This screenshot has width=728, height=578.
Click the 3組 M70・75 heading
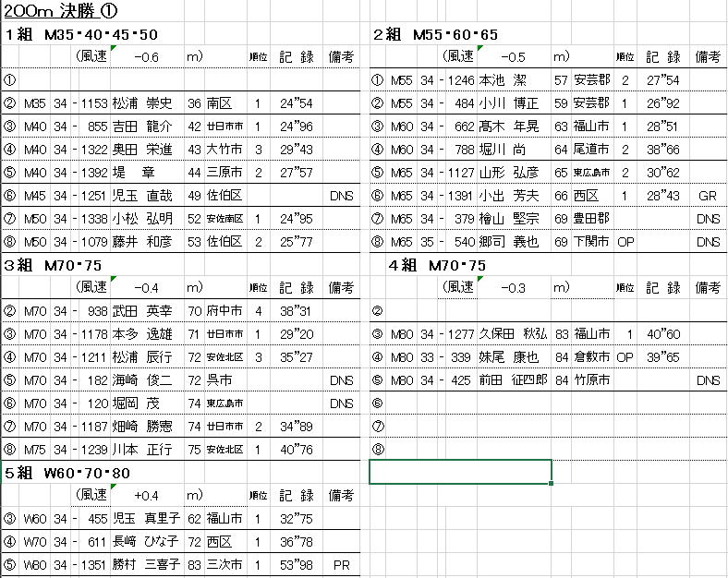[x=55, y=266]
